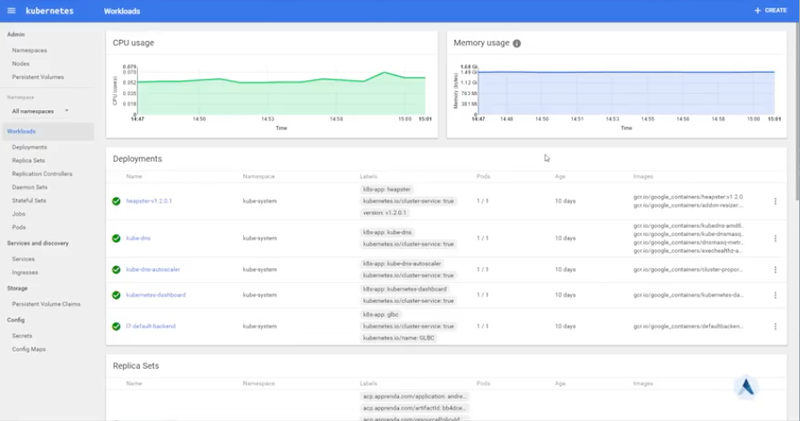Image resolution: width=800 pixels, height=421 pixels.
Task: Open the three-dot menu for l7-default-backend
Action: (x=775, y=326)
